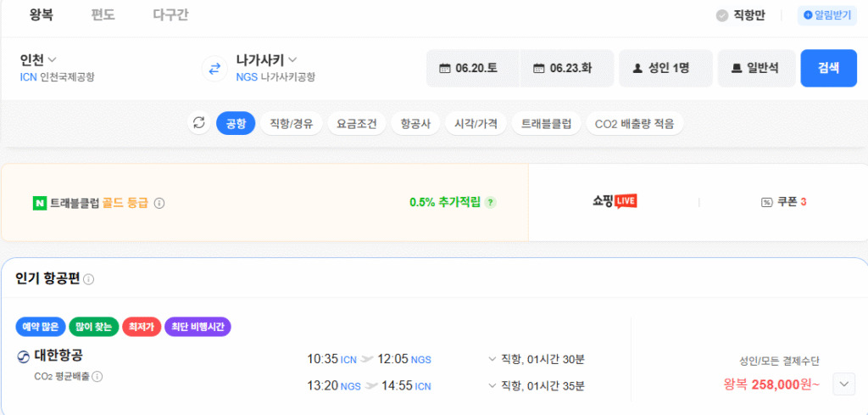
Task: Change seat class 일반석
Action: tap(756, 68)
